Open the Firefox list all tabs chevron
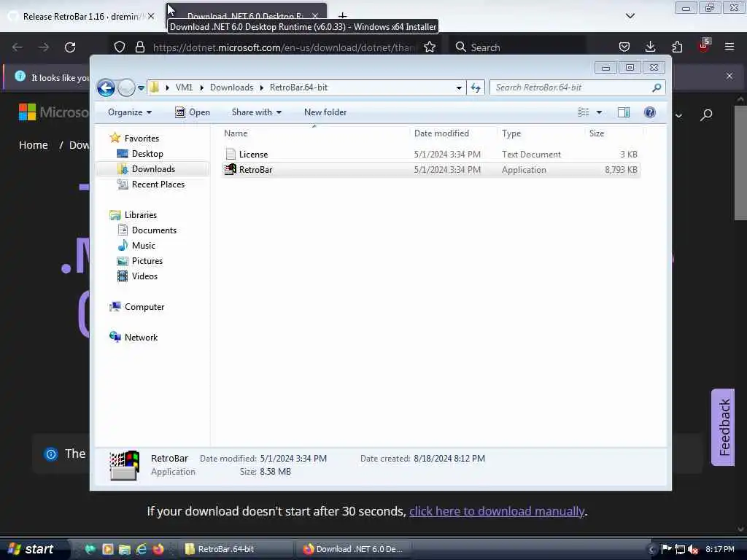The width and height of the screenshot is (747, 560). click(630, 16)
